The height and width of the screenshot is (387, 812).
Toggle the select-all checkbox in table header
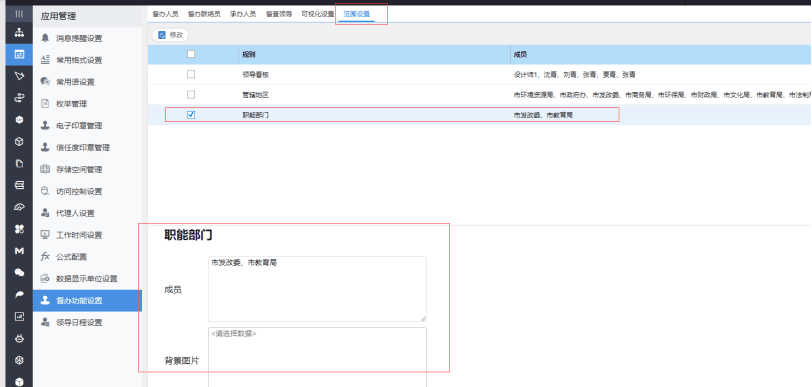(x=191, y=54)
